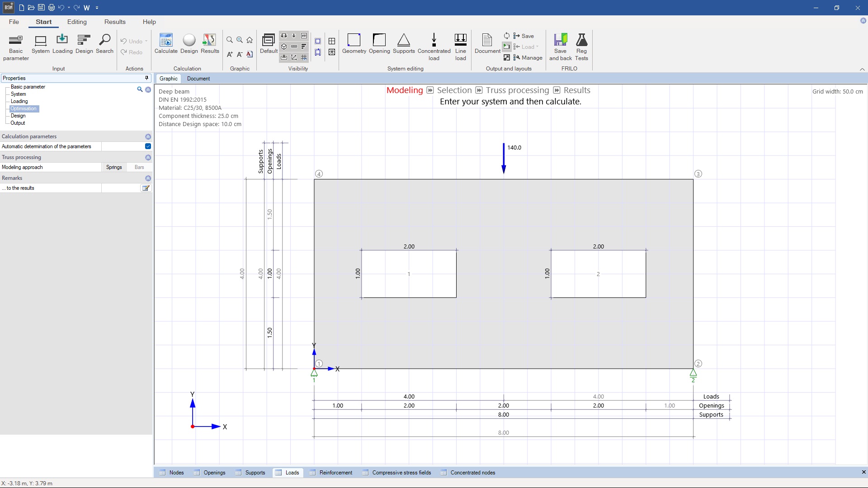The image size is (868, 488).
Task: Select the Geometry tool
Action: pyautogui.click(x=354, y=45)
